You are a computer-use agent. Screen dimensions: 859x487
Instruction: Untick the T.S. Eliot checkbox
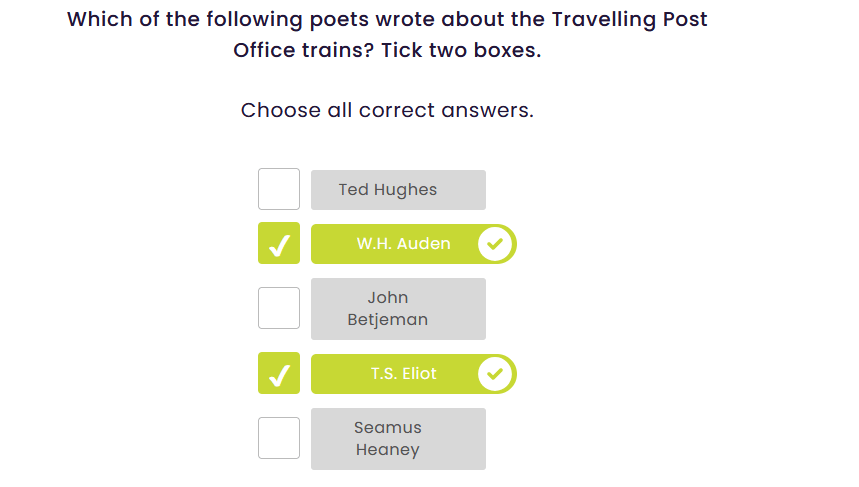279,374
